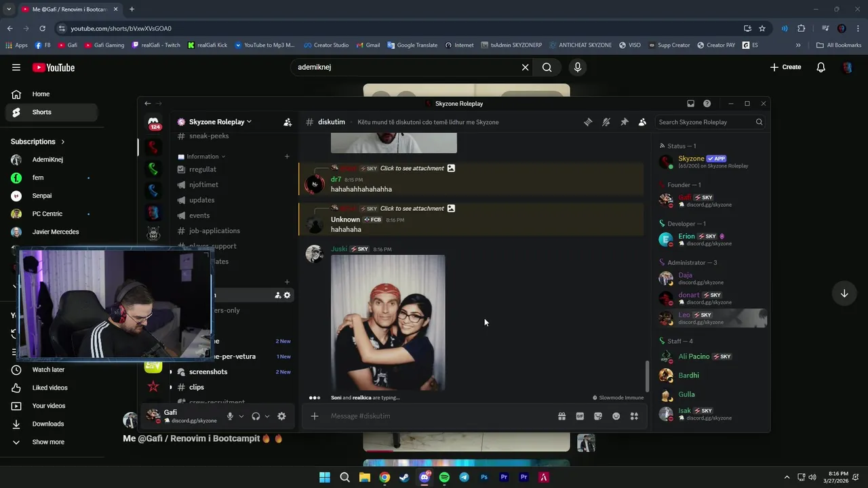Open Discord inbox icon in title bar
The image size is (868, 488).
690,104
